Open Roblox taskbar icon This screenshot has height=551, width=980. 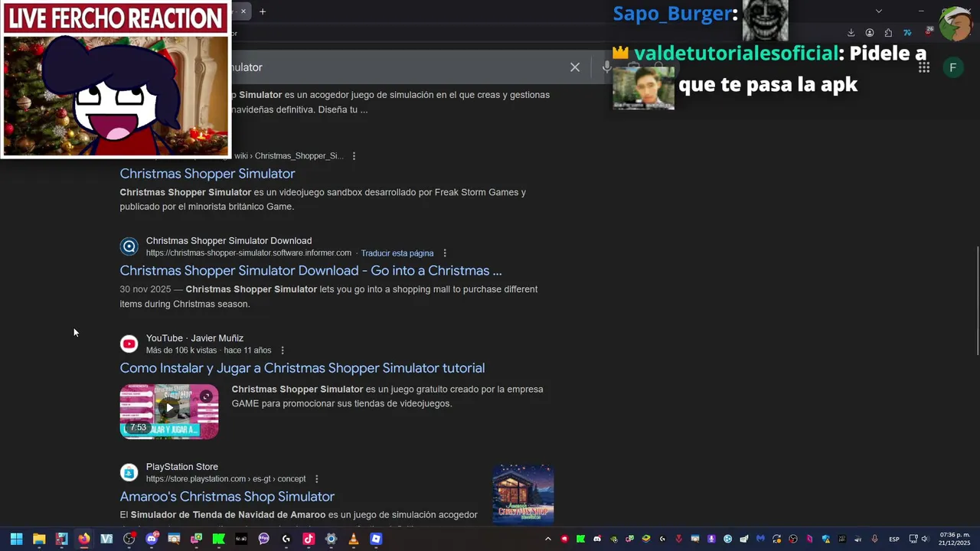click(x=376, y=539)
